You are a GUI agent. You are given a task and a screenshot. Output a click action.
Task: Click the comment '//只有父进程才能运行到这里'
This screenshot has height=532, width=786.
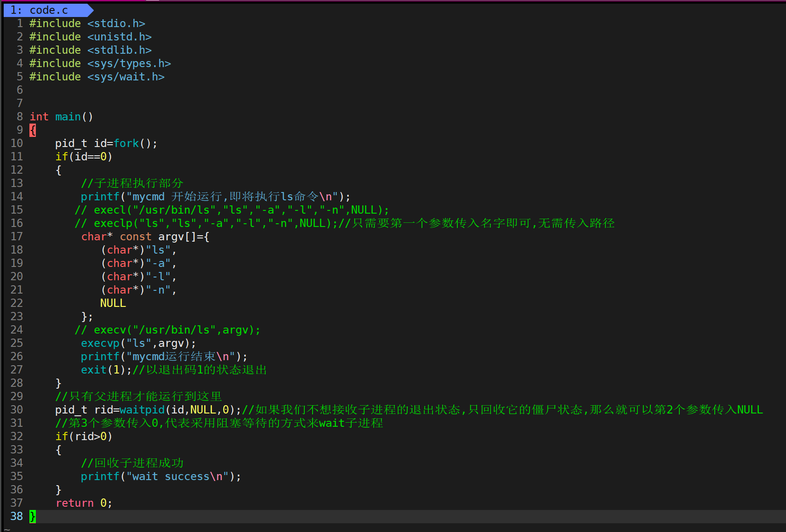pos(139,396)
